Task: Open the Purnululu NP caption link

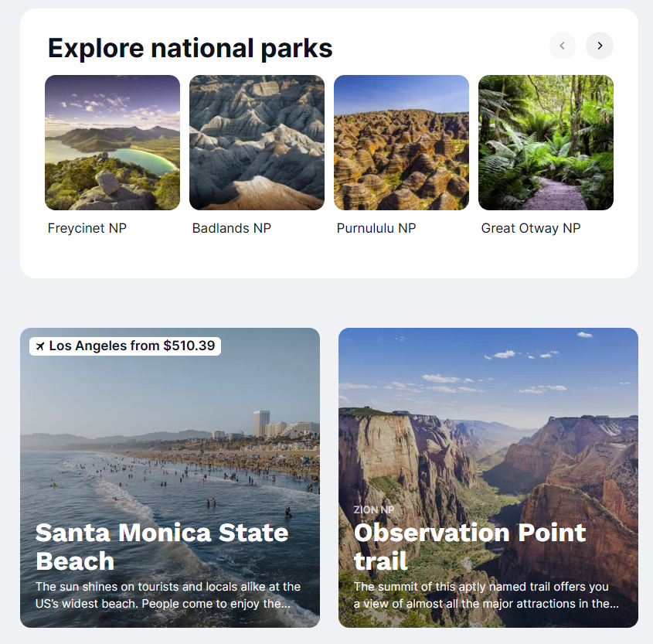Action: point(376,228)
